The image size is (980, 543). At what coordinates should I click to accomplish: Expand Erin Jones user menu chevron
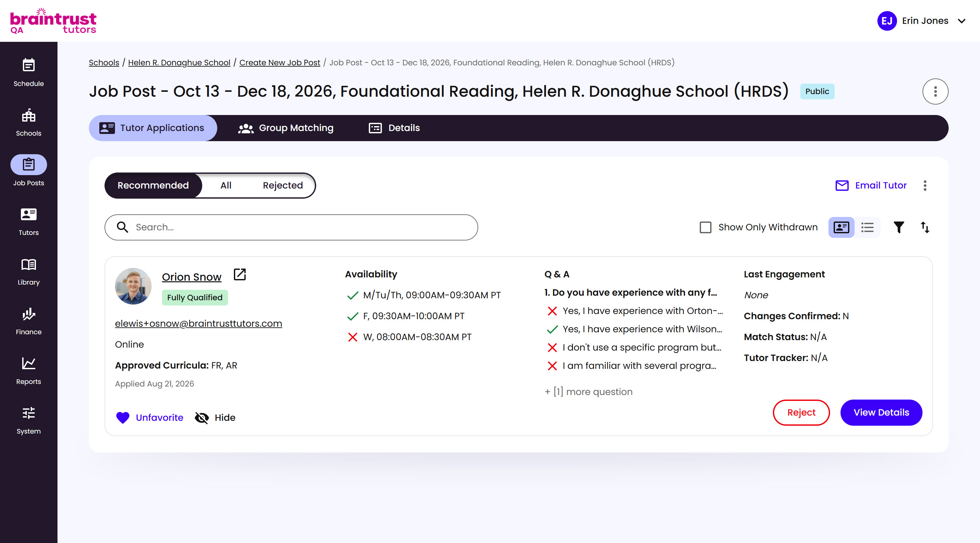pos(961,21)
